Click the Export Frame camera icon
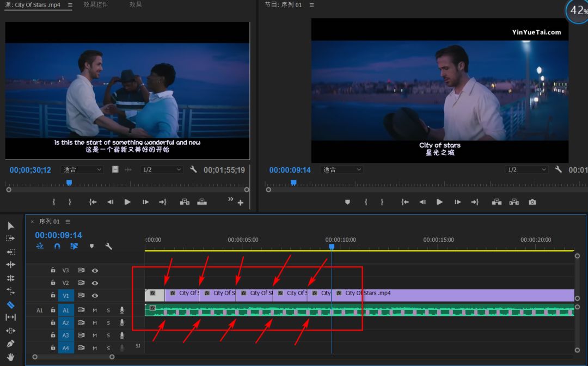Image resolution: width=588 pixels, height=366 pixels. (x=532, y=202)
